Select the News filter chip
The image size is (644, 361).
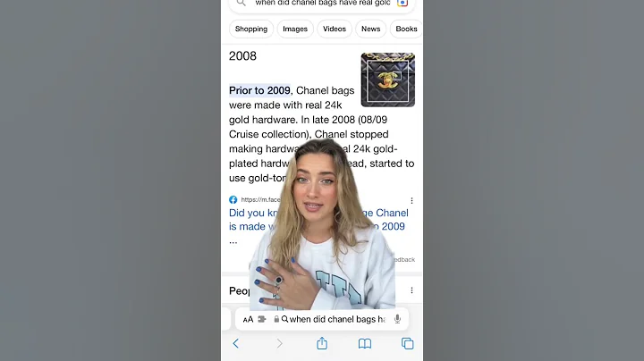click(370, 29)
